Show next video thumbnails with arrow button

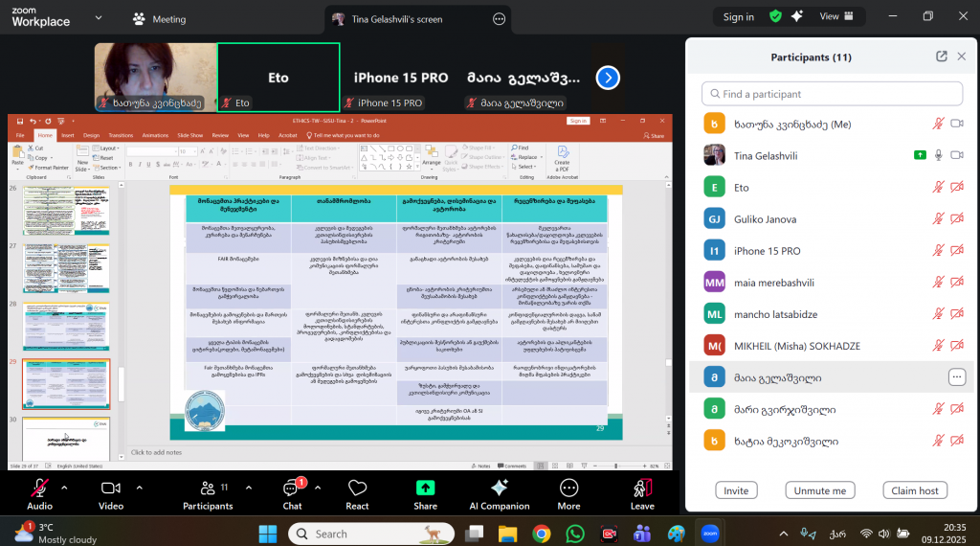tap(608, 78)
